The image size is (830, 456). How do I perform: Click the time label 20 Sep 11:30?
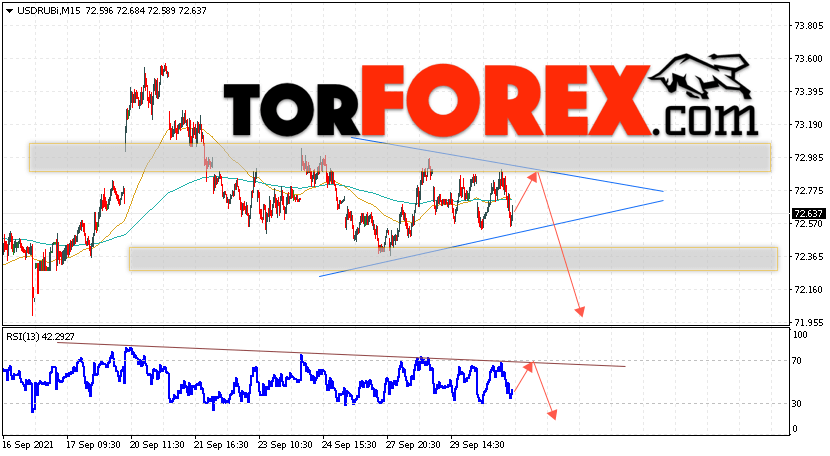pos(157,445)
